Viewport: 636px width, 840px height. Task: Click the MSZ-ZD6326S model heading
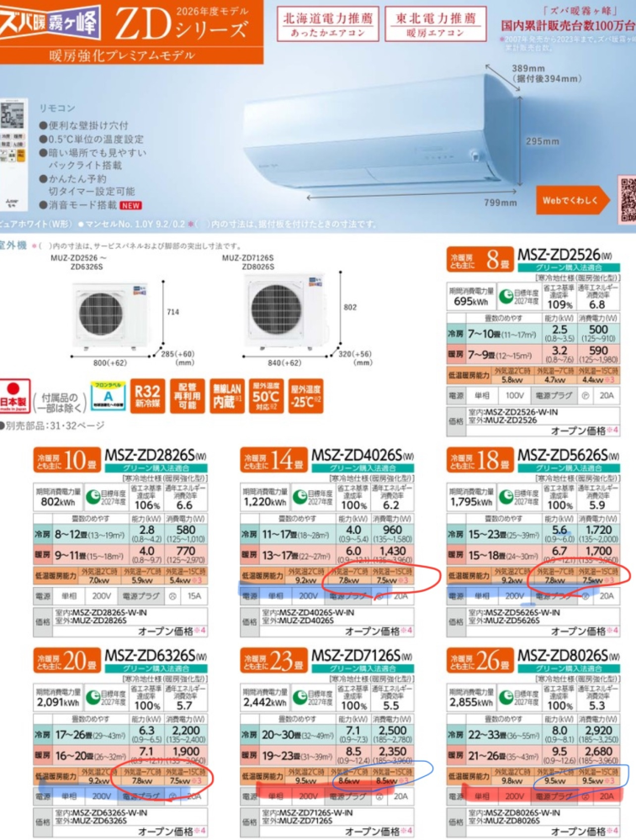pyautogui.click(x=156, y=656)
